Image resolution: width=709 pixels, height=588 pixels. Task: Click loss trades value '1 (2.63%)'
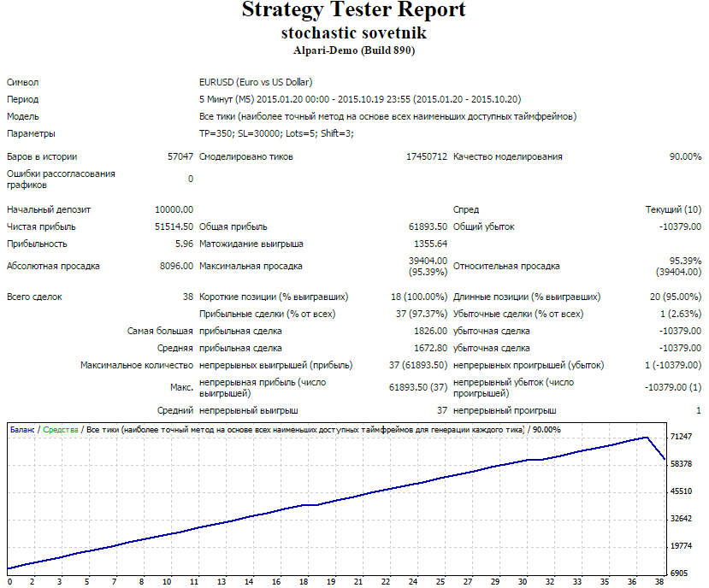coord(681,315)
